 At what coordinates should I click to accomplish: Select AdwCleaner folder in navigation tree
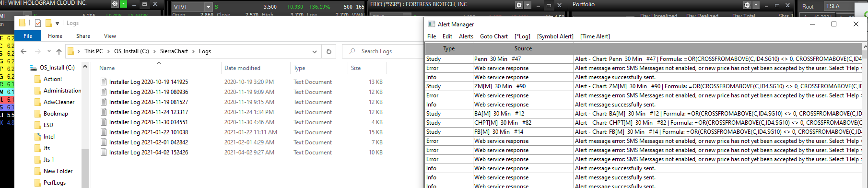point(54,102)
